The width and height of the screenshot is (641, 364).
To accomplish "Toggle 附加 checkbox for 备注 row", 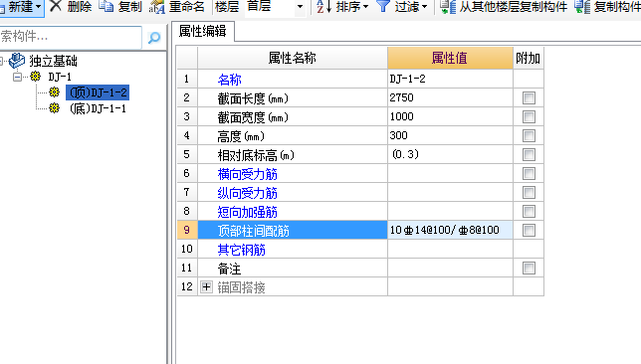I will pos(529,268).
